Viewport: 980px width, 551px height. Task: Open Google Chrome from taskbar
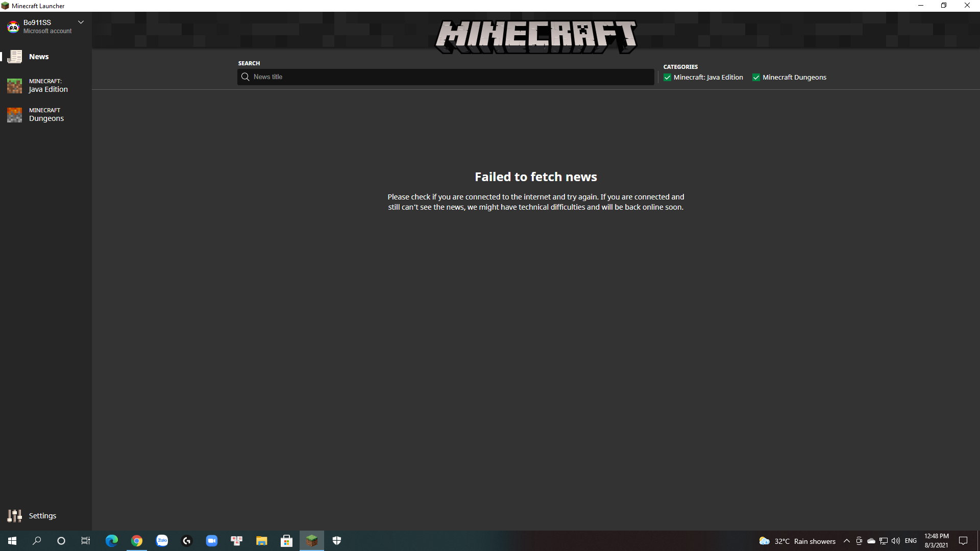(137, 541)
